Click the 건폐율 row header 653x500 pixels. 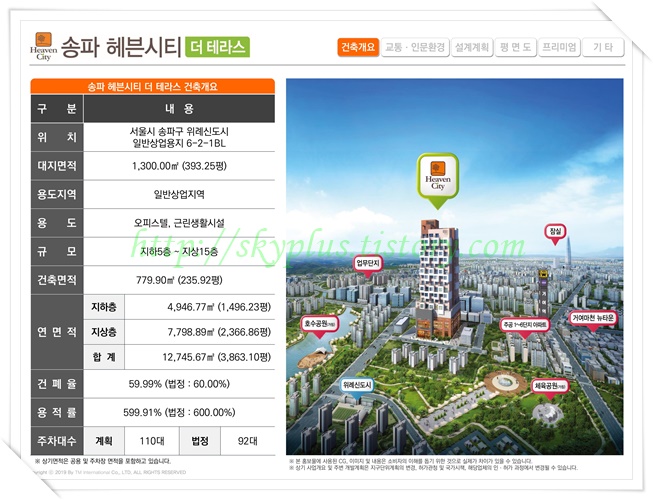coord(57,384)
